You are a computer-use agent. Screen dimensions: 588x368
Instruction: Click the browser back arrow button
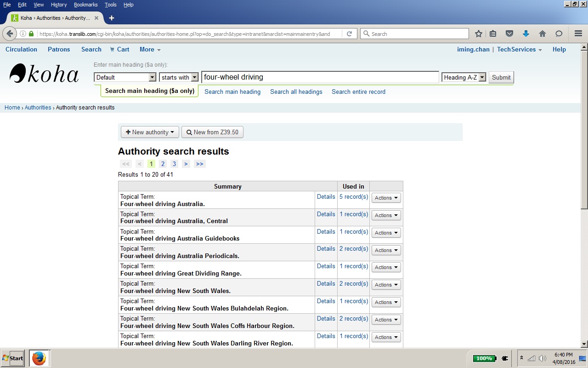(10, 34)
